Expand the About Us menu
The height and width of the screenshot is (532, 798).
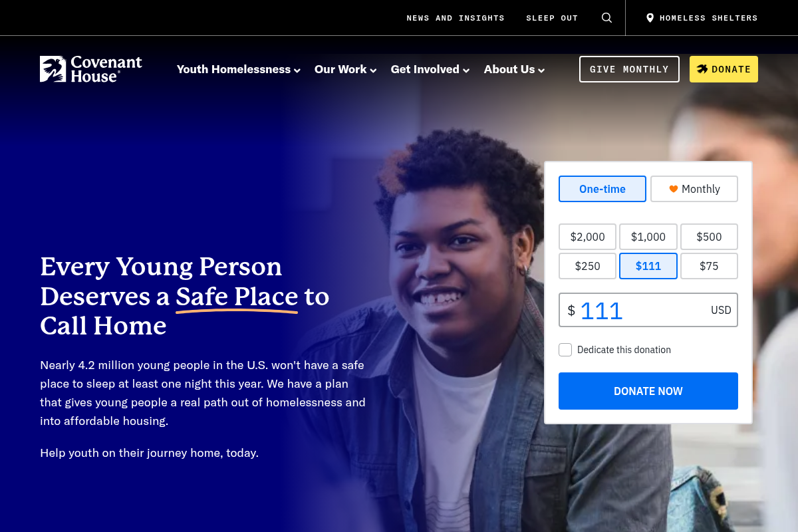coord(515,69)
